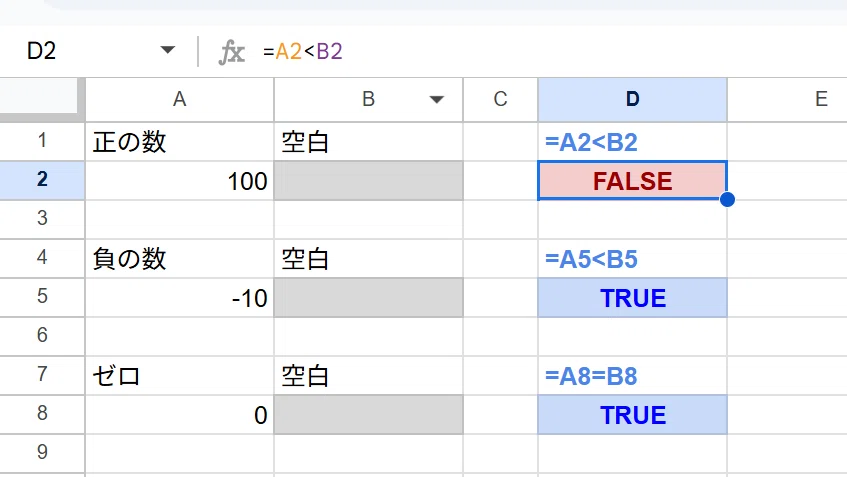Select row 8 header
Image resolution: width=847 pixels, height=477 pixels.
[42, 414]
